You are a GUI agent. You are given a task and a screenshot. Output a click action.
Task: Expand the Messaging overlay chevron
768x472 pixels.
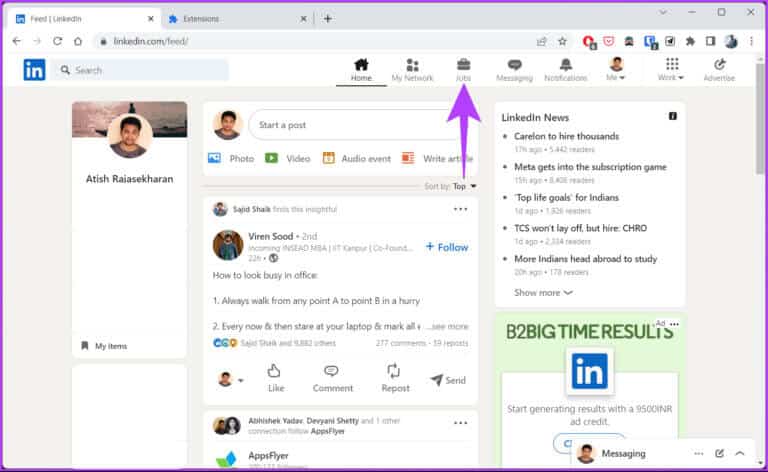pyautogui.click(x=740, y=453)
